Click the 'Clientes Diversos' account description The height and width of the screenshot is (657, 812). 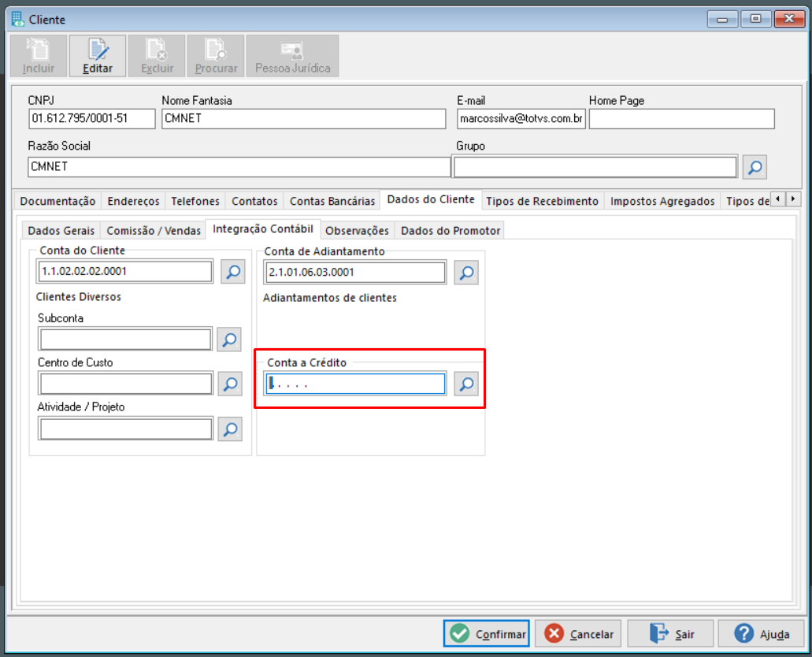tap(78, 297)
